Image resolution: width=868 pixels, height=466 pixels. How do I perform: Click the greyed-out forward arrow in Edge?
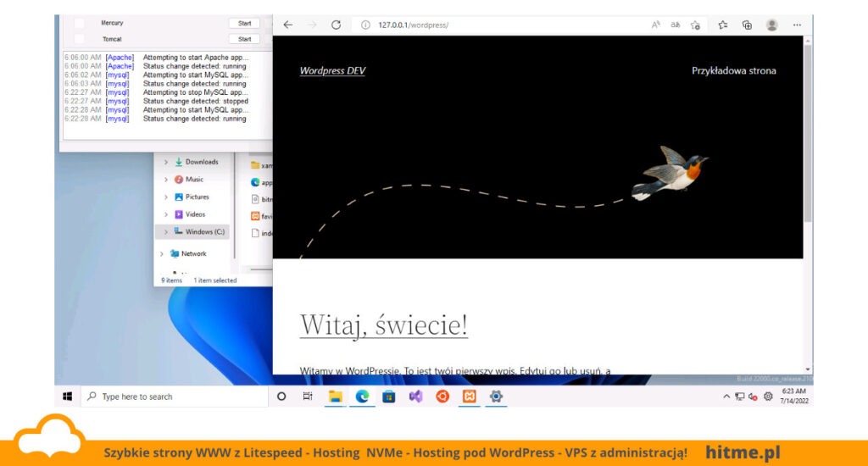pyautogui.click(x=312, y=25)
